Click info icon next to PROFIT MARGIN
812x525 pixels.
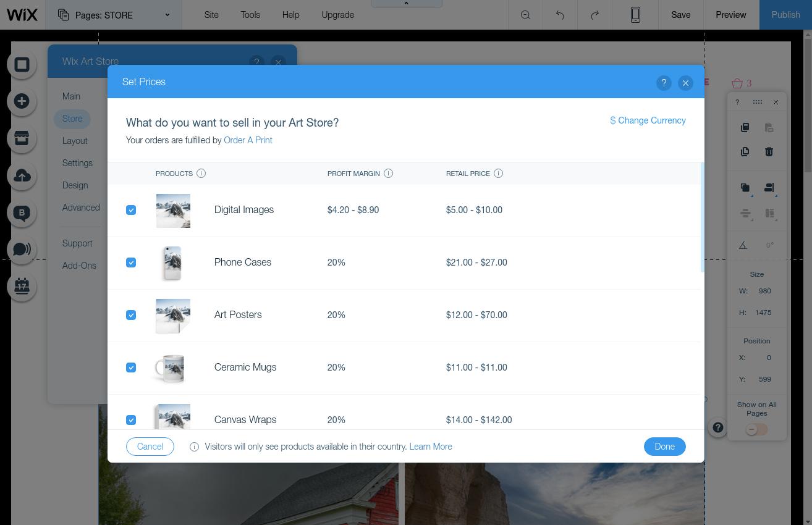pos(388,174)
